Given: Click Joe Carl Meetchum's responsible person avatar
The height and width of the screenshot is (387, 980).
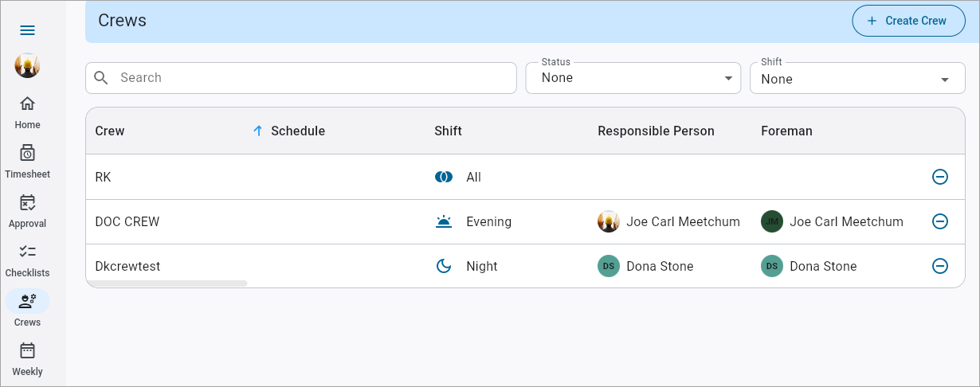Looking at the screenshot, I should pos(609,221).
